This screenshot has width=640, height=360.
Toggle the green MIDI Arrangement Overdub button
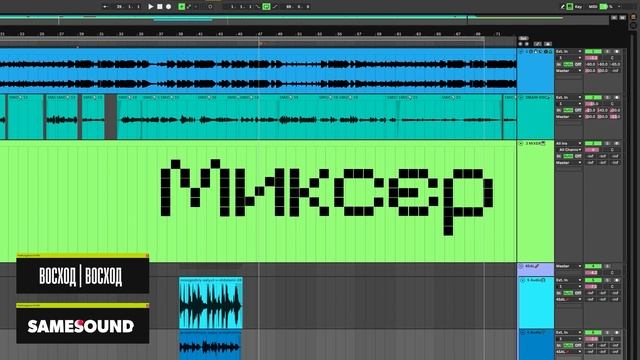coord(182,7)
